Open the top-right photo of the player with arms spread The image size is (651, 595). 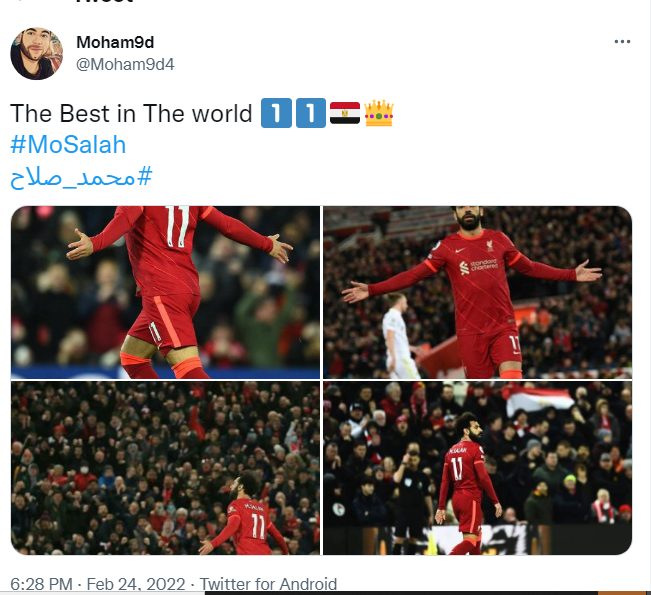[477, 292]
